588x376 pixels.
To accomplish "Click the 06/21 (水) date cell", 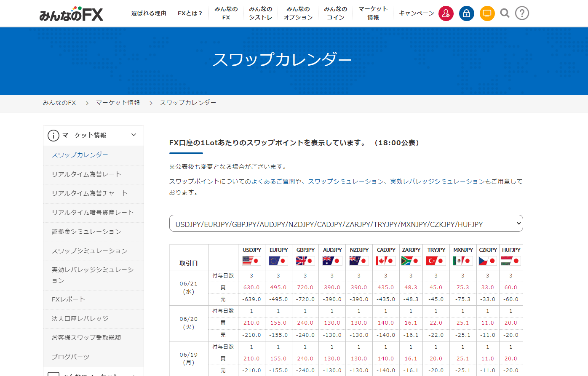I will pos(189,288).
